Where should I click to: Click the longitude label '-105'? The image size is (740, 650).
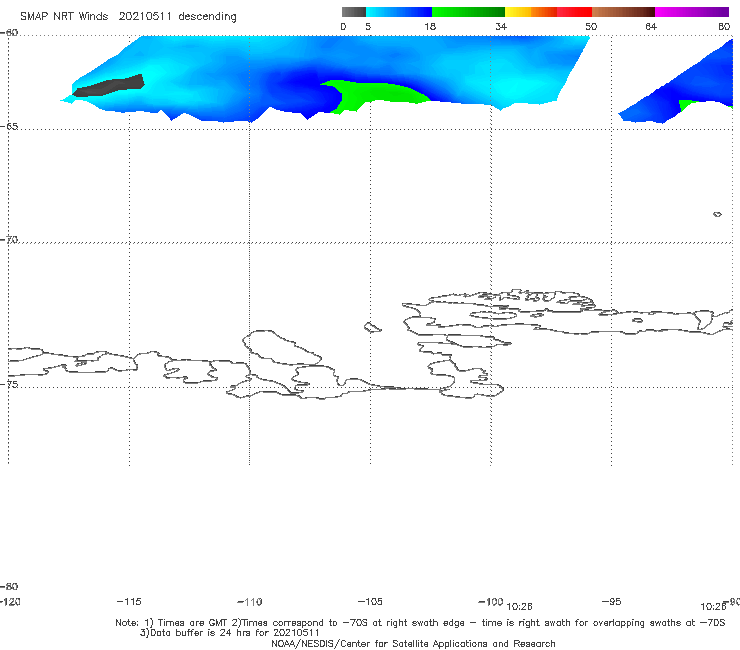click(x=370, y=601)
